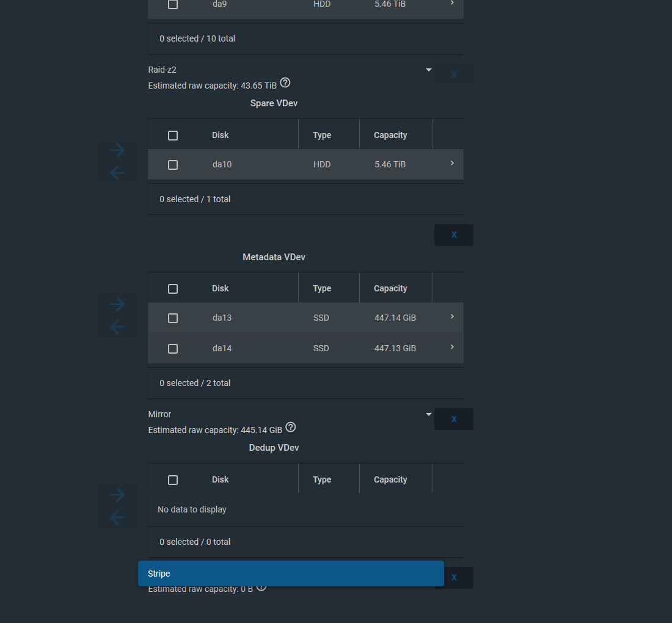Tick the da14 disk checkbox
Image resolution: width=672 pixels, height=623 pixels.
pyautogui.click(x=173, y=349)
